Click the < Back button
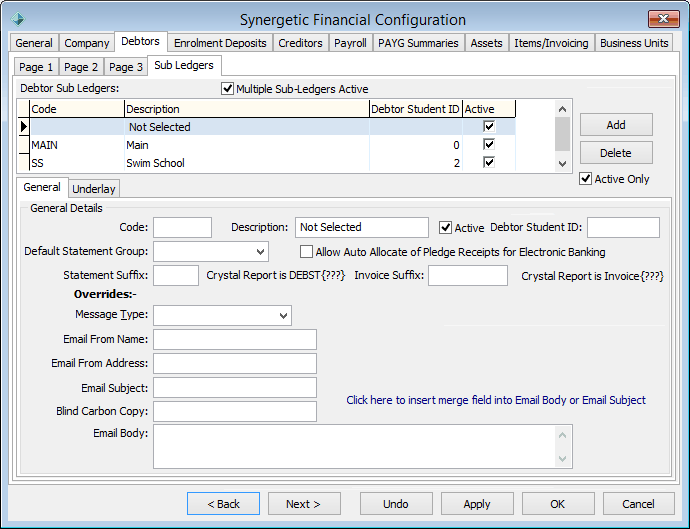The image size is (690, 529). tap(224, 504)
